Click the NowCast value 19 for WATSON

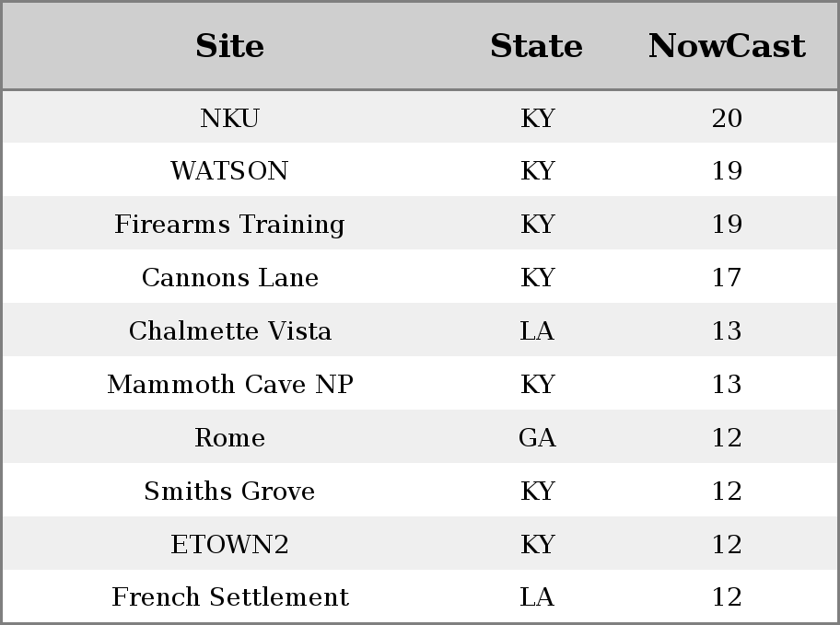click(x=727, y=170)
